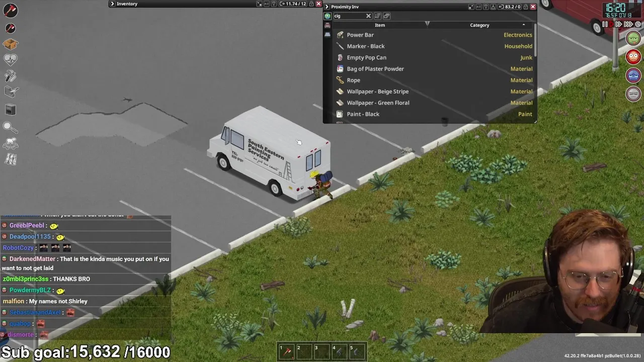Select the Marker - Black item row
The height and width of the screenshot is (362, 644).
pyautogui.click(x=434, y=46)
